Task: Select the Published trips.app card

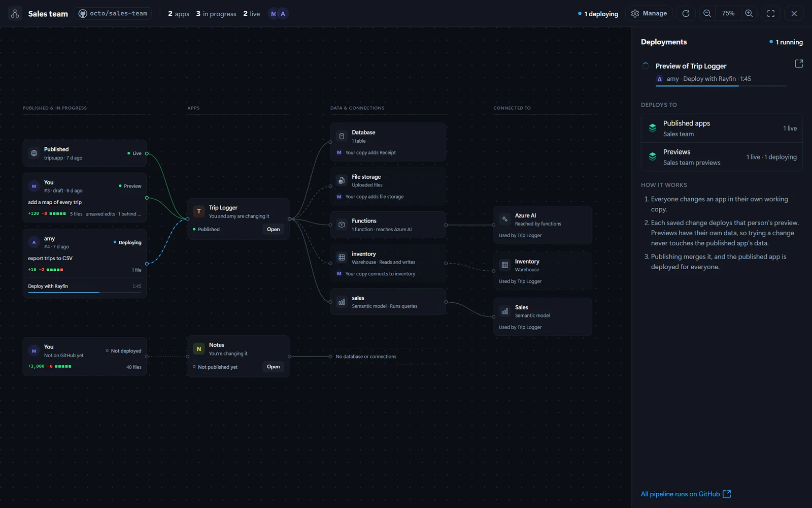Action: [x=85, y=153]
